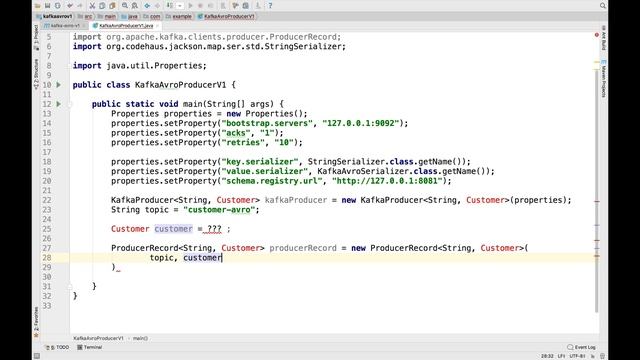This screenshot has width=640, height=360.
Task: Run main method from line 12 gutter arrow
Action: (x=59, y=104)
